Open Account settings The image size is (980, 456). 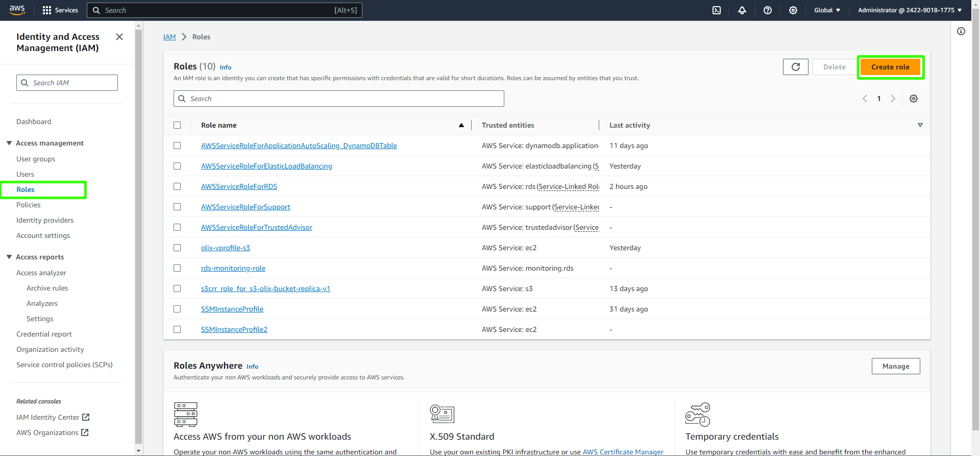[43, 235]
